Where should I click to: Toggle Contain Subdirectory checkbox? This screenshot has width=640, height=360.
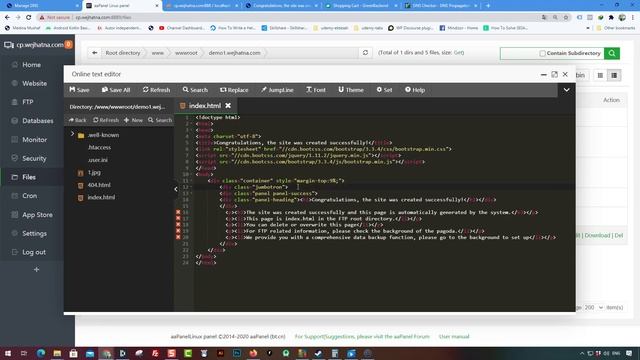click(542, 53)
